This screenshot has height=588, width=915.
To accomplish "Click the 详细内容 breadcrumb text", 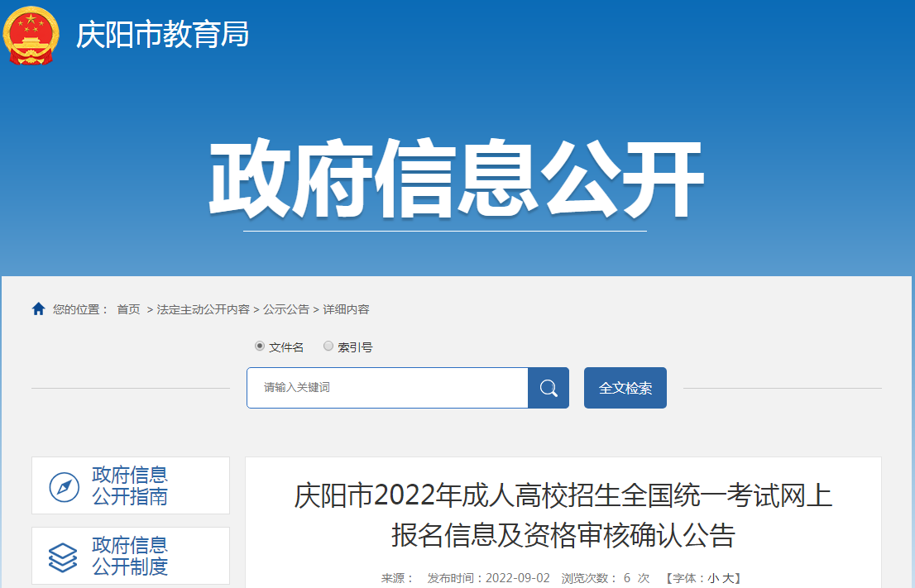I will 346,310.
